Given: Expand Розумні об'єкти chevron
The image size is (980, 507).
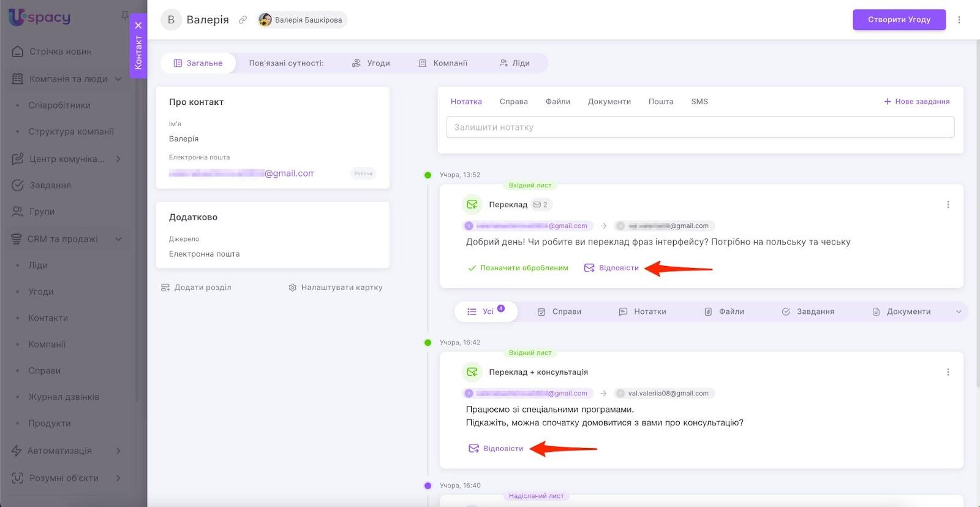Looking at the screenshot, I should (x=118, y=478).
